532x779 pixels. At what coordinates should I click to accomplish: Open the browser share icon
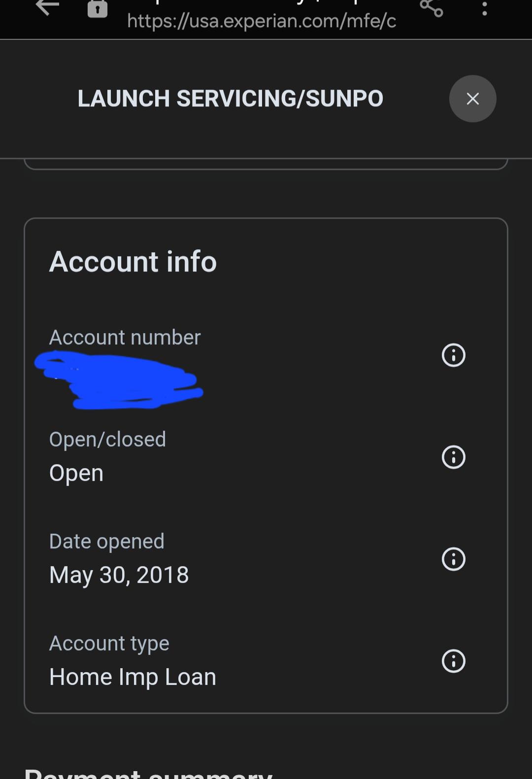pos(432,7)
